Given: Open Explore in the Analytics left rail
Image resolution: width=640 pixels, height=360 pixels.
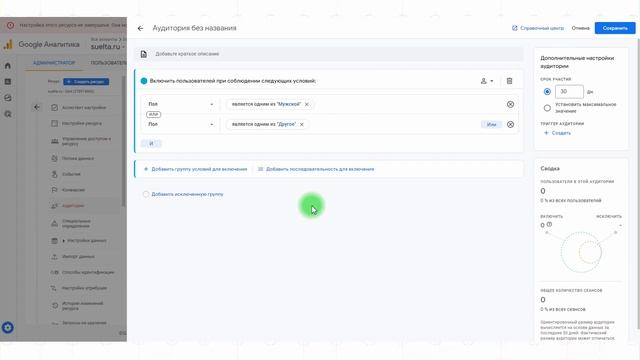Looking at the screenshot, I should [x=8, y=98].
